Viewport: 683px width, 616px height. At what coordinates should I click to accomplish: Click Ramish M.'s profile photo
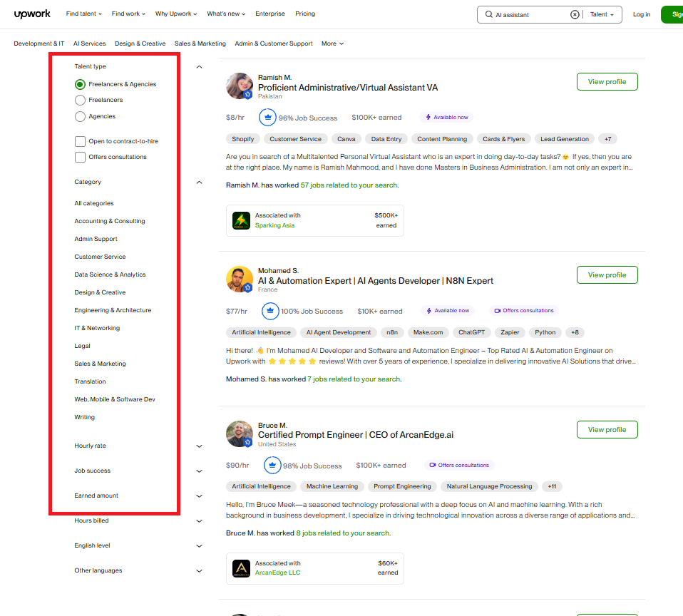tap(239, 86)
